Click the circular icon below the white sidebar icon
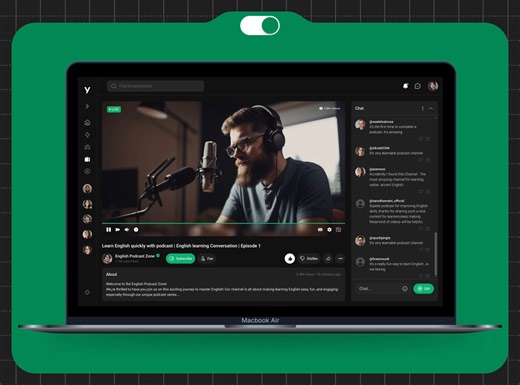The height and width of the screenshot is (385, 520). 87,171
